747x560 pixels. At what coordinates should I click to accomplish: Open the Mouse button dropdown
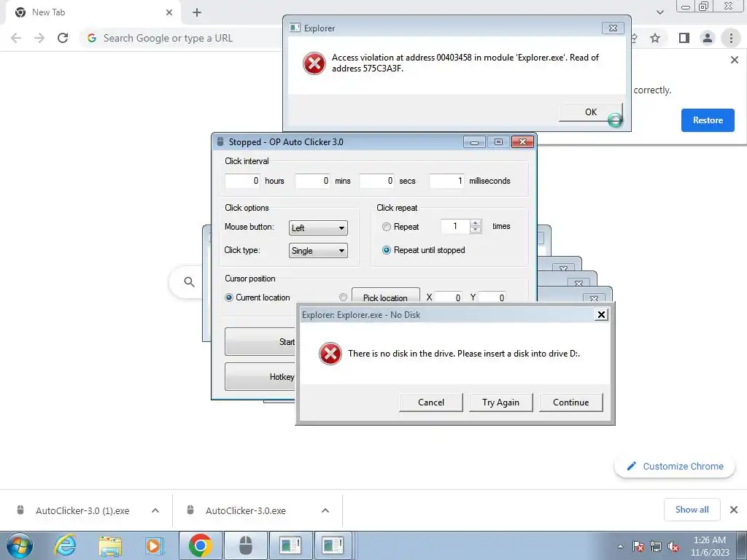point(318,228)
